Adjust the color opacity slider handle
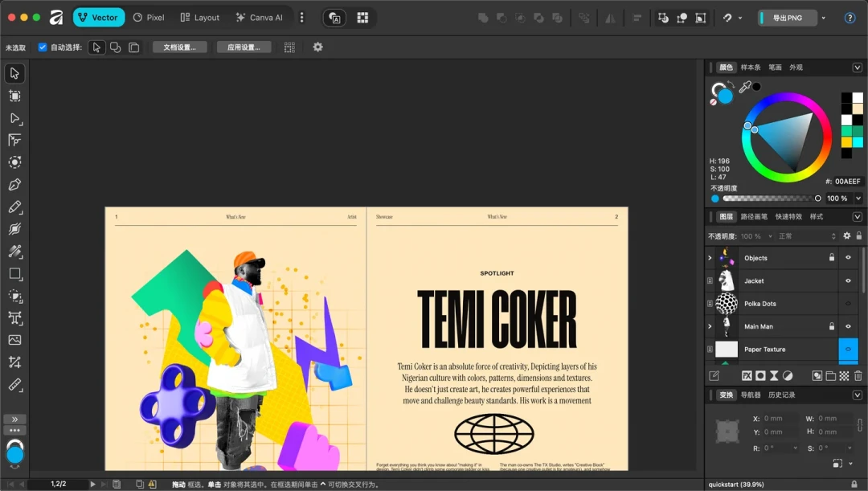 [817, 198]
